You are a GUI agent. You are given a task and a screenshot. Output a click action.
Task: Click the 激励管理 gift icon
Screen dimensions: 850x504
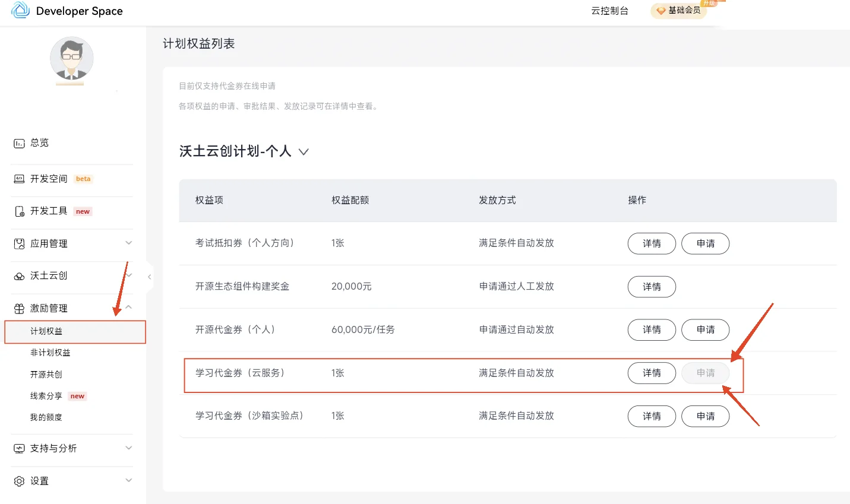tap(19, 308)
